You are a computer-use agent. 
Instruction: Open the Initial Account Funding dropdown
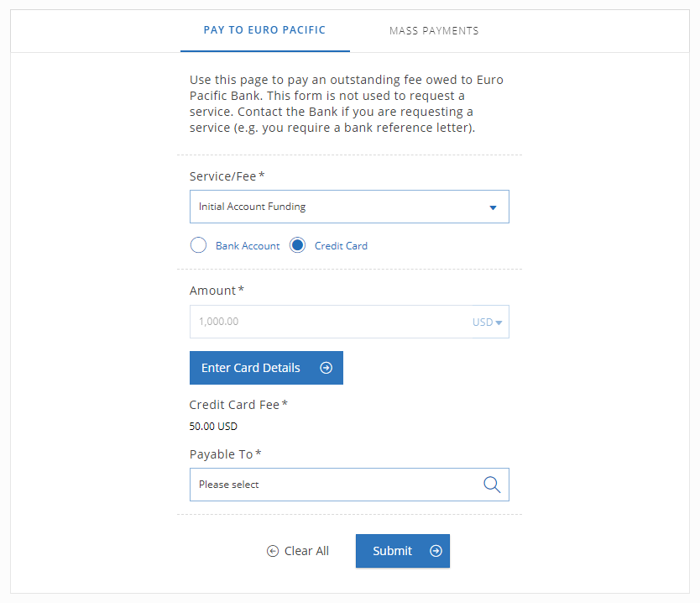349,207
